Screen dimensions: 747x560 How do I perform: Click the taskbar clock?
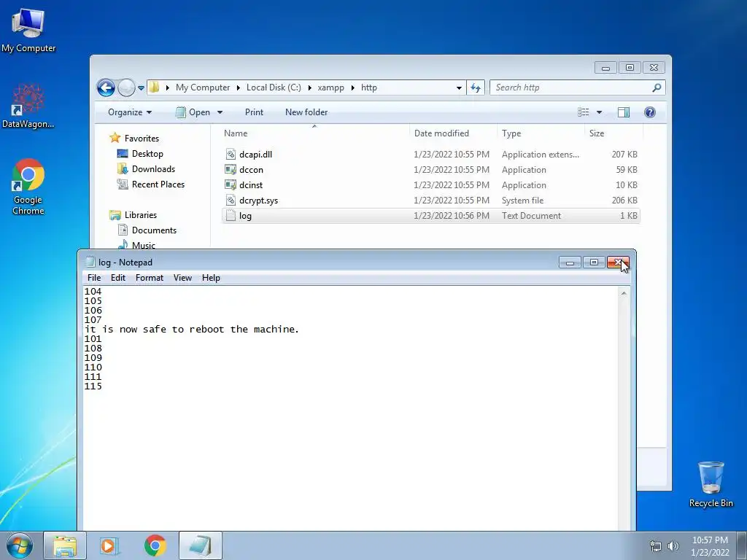(x=710, y=546)
